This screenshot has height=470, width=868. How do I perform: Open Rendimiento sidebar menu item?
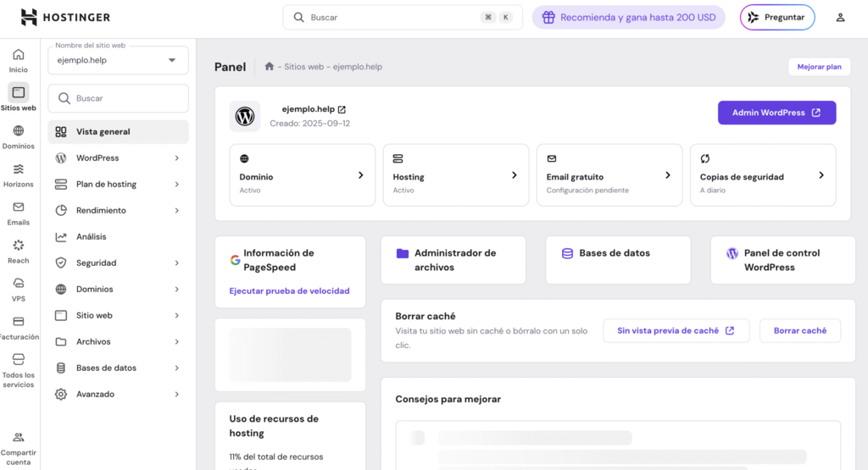coord(118,211)
